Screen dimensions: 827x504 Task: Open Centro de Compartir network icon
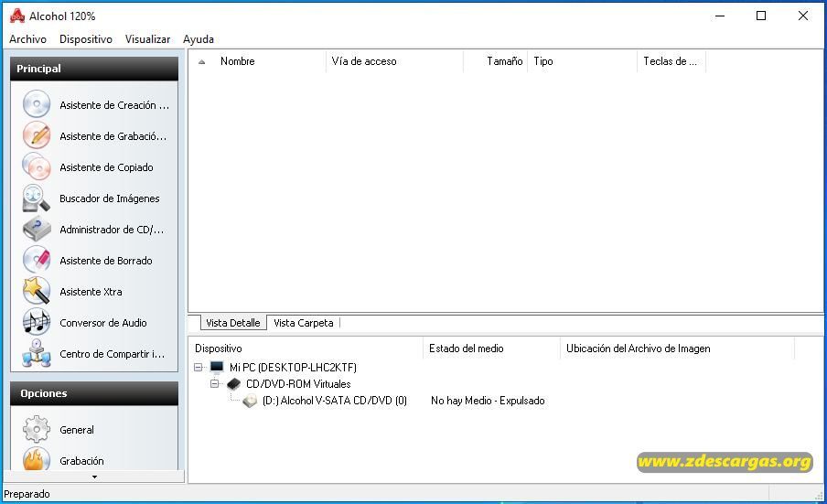click(37, 353)
